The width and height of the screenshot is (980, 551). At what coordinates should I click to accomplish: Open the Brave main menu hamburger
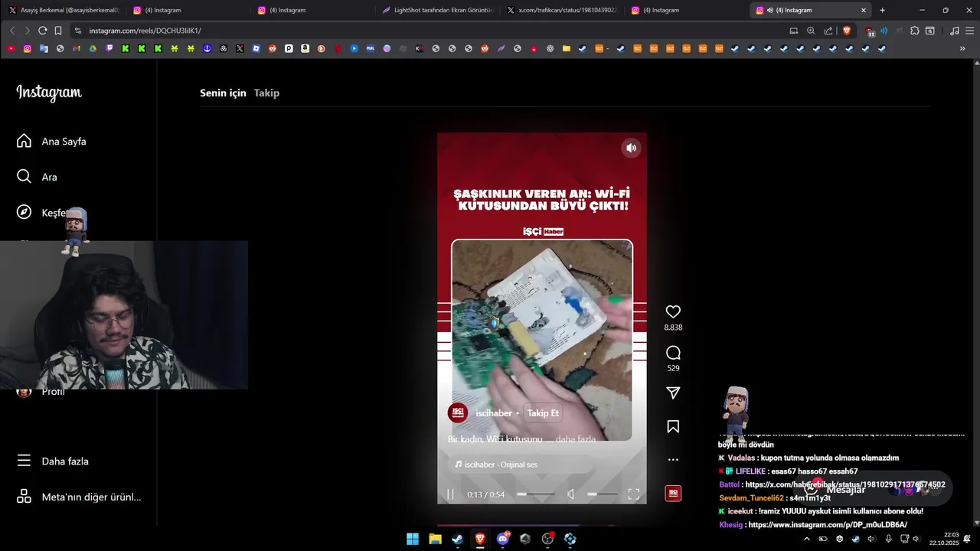coord(969,31)
